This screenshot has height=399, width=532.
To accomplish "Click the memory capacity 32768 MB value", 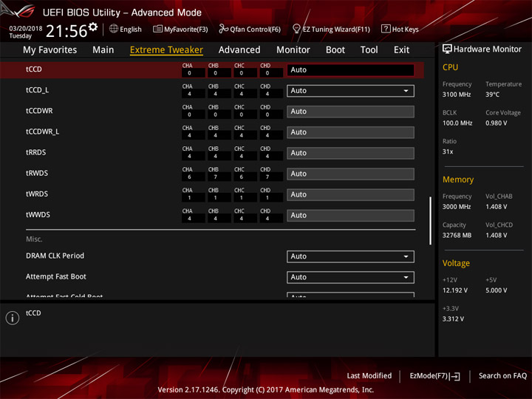I will pos(457,236).
